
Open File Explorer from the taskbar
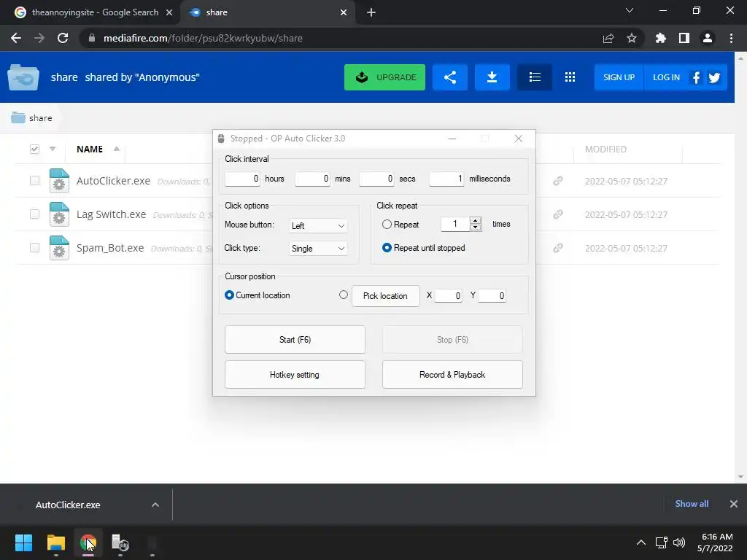click(x=55, y=542)
